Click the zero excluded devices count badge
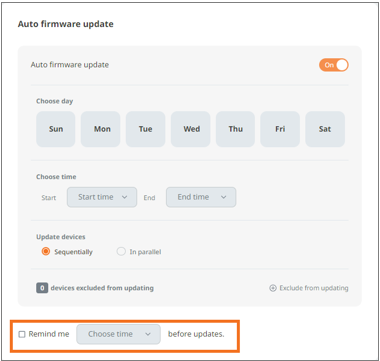 click(42, 288)
